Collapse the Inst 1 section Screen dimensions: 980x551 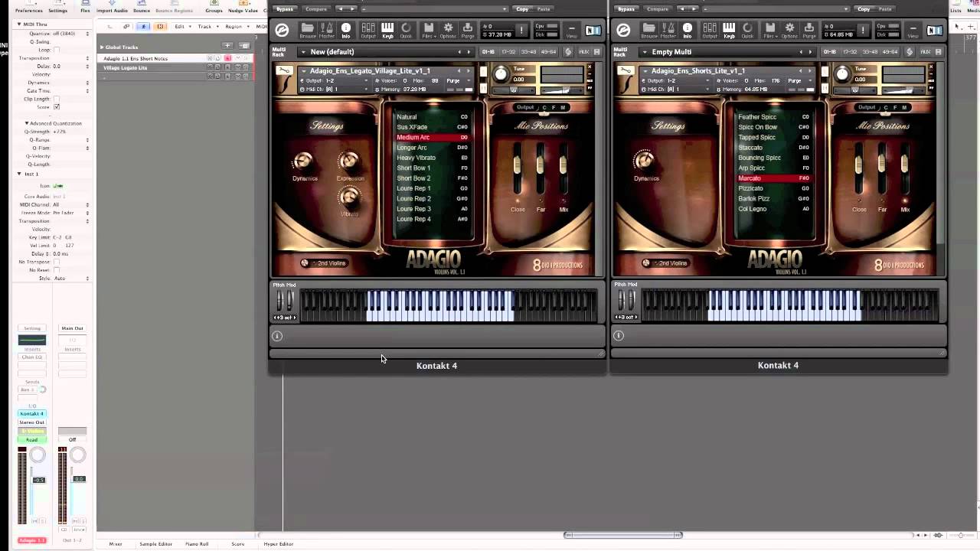click(19, 174)
